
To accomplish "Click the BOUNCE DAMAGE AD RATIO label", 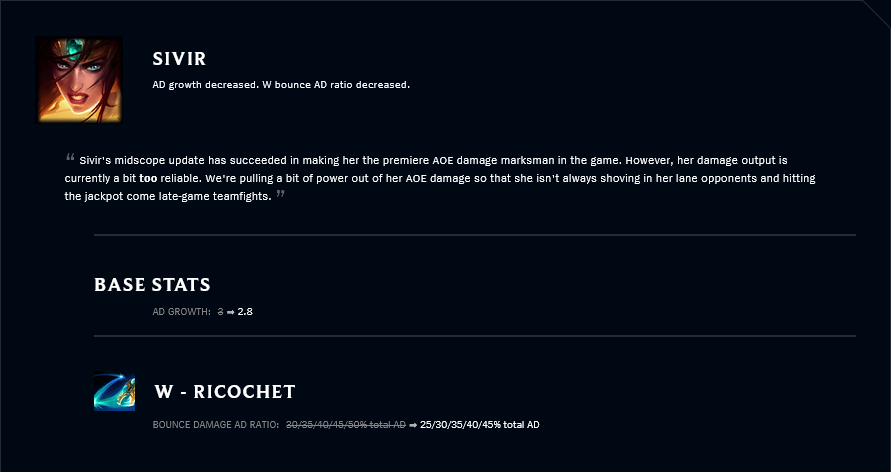I will coord(216,425).
